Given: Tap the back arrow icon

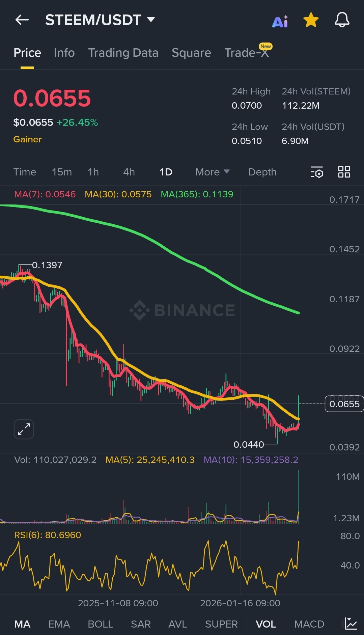Looking at the screenshot, I should tap(22, 20).
